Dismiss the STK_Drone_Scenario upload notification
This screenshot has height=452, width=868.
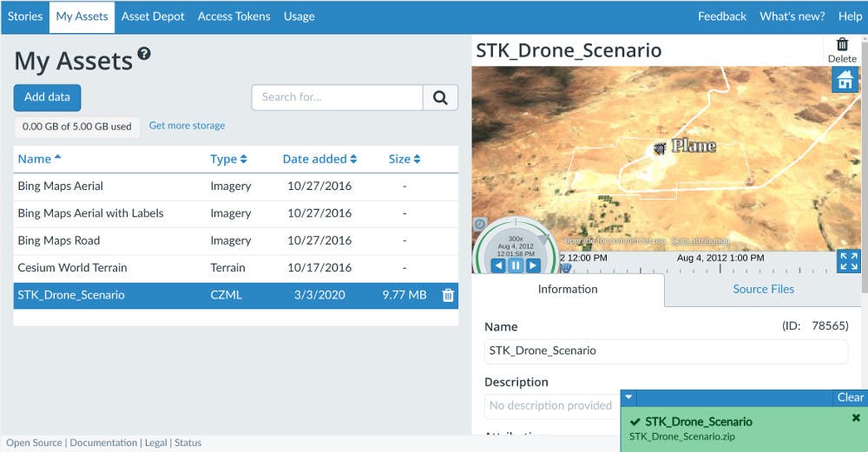[856, 418]
